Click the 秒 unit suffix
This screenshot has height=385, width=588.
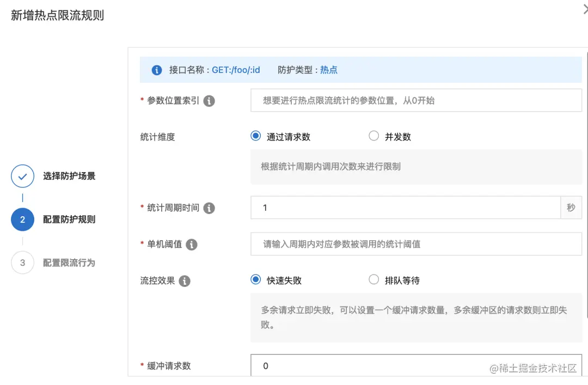coord(571,207)
